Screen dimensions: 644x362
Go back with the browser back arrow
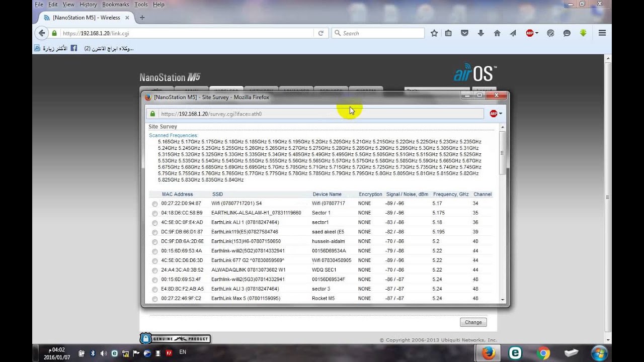[42, 33]
